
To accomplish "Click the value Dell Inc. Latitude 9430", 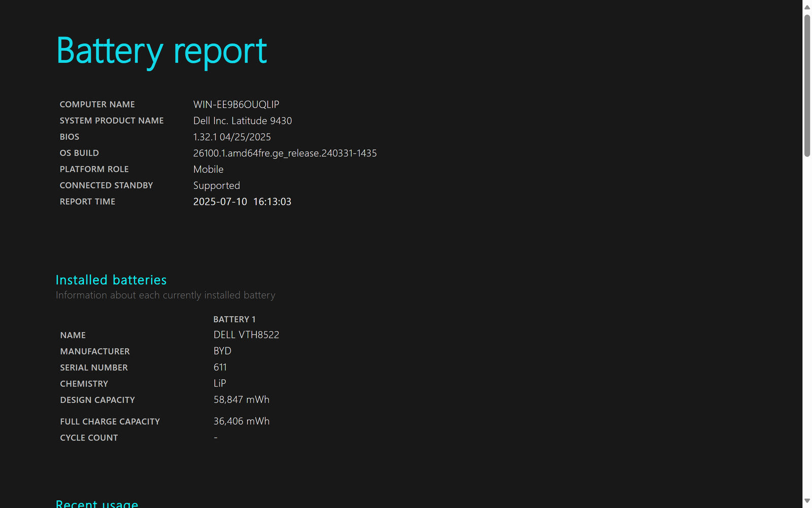I will (x=243, y=120).
